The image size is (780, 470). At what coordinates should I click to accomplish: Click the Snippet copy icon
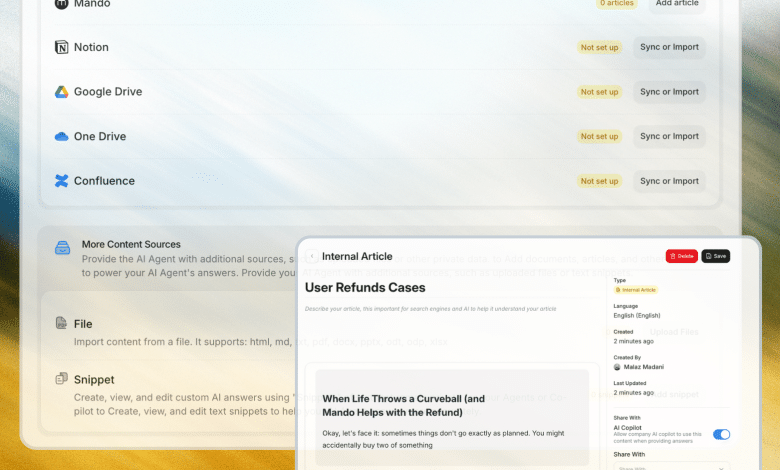point(62,380)
